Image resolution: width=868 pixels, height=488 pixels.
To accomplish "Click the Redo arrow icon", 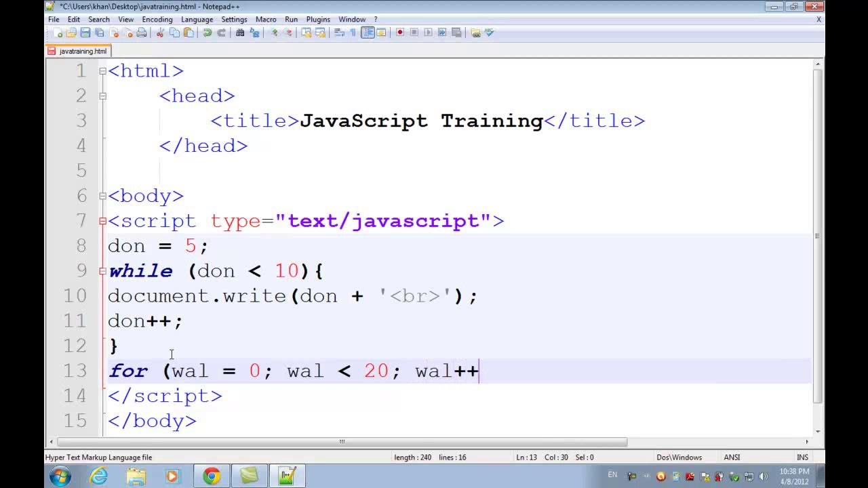I will (x=222, y=33).
